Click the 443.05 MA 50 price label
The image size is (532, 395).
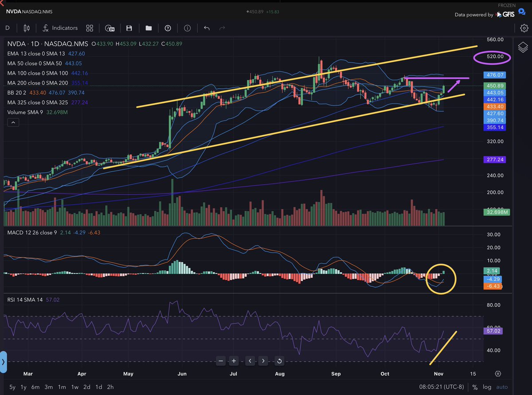495,93
